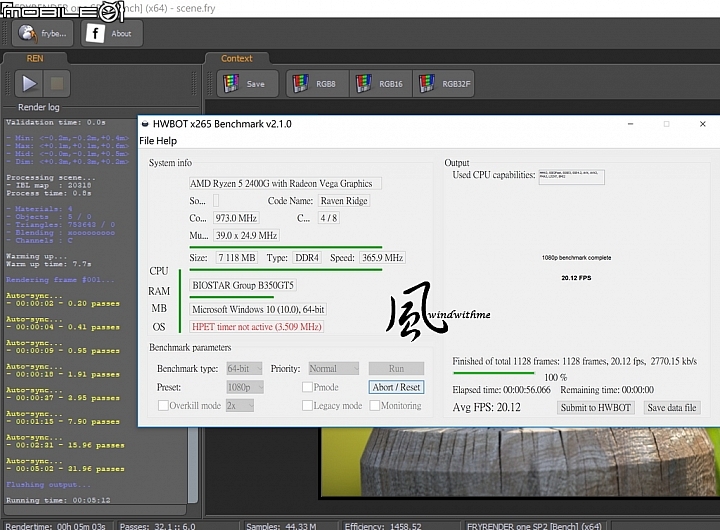Click the 1080p benchmark complete message
Image resolution: width=720 pixels, height=530 pixels.
click(576, 258)
